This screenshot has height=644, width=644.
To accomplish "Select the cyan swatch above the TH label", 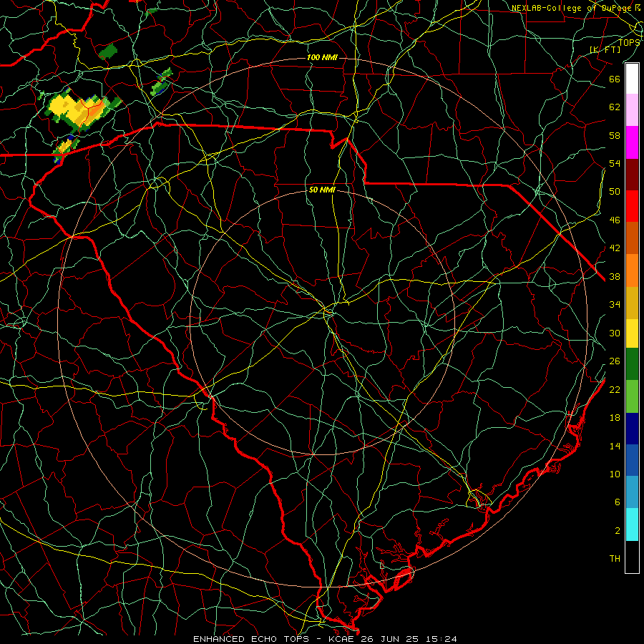I will click(x=632, y=525).
